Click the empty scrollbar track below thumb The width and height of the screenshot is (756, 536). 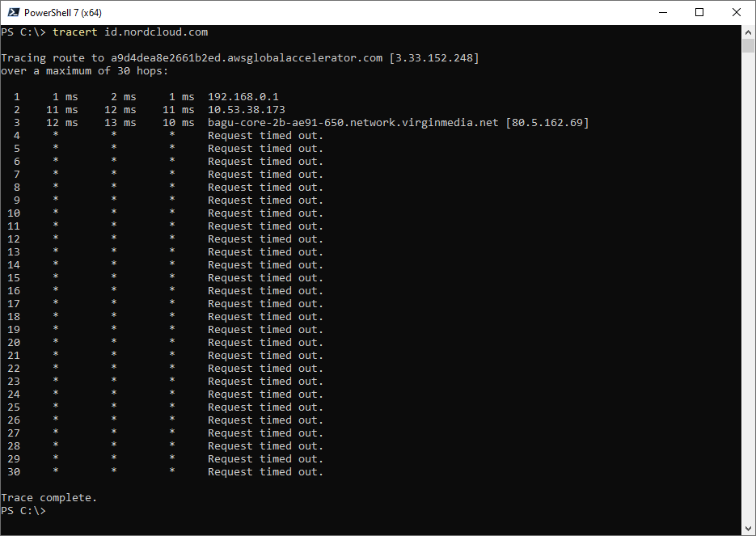tap(748, 283)
